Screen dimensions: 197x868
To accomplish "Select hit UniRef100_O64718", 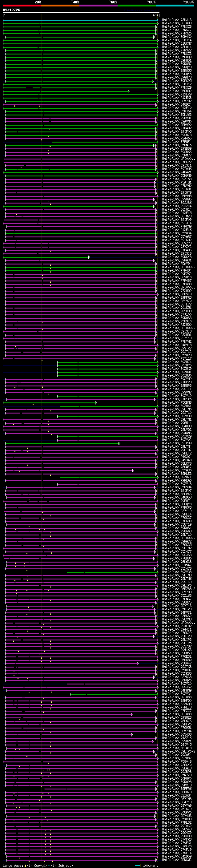I will tap(177, 802).
